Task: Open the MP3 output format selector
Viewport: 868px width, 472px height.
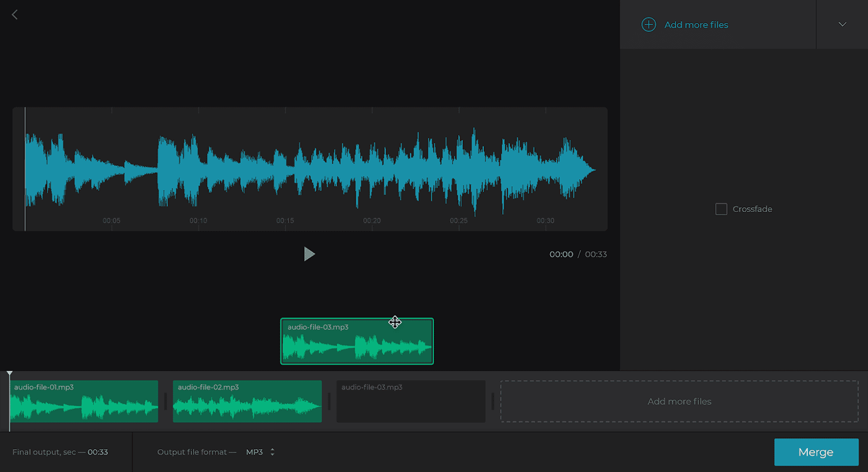Action: [x=260, y=452]
